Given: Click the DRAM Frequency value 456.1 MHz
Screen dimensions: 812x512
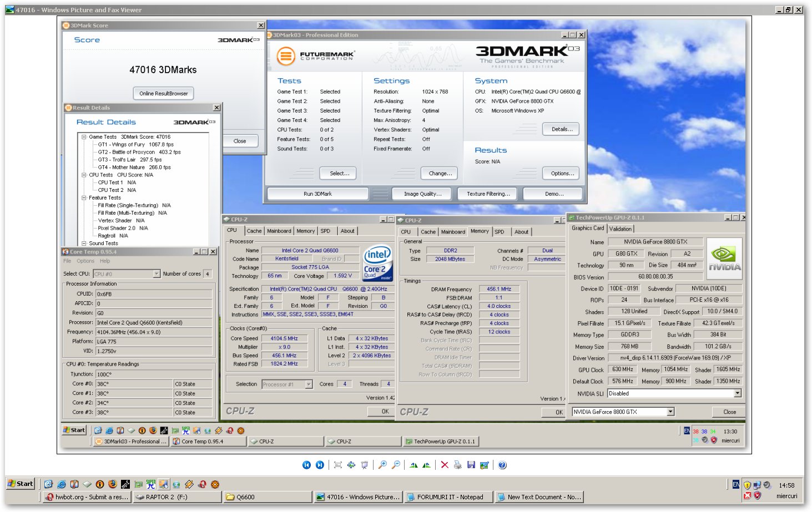Looking at the screenshot, I should [x=499, y=289].
